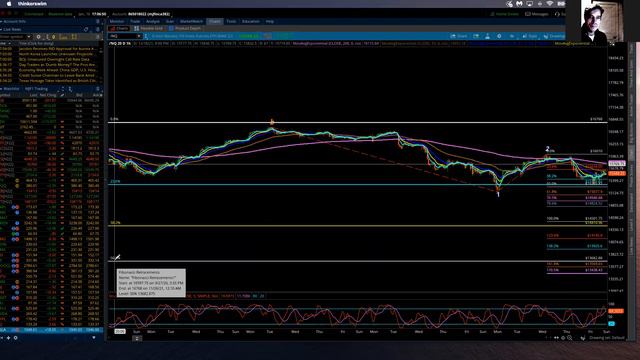The image size is (640, 360).
Task: Open Account Info gadget menu
Action: [x=98, y=21]
